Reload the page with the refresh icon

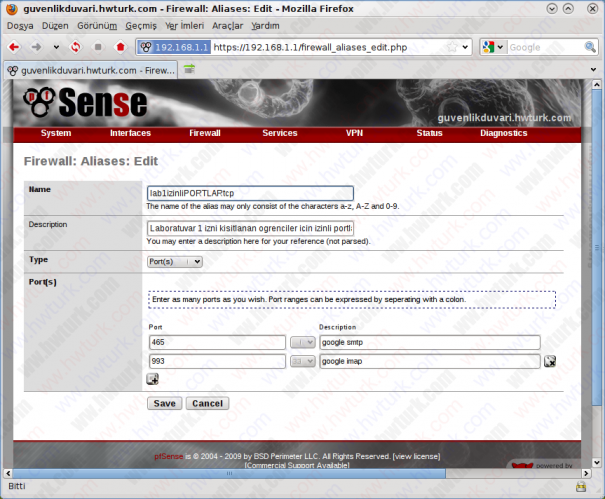point(76,47)
